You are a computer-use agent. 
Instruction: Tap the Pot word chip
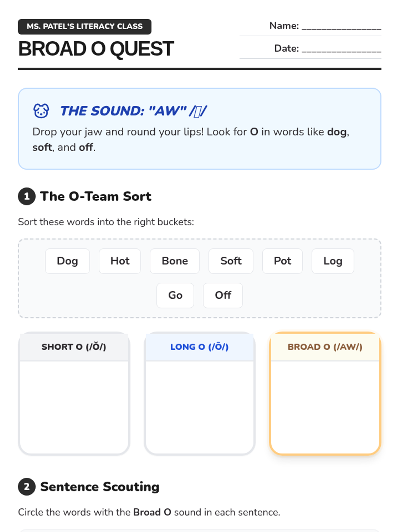pyautogui.click(x=282, y=261)
